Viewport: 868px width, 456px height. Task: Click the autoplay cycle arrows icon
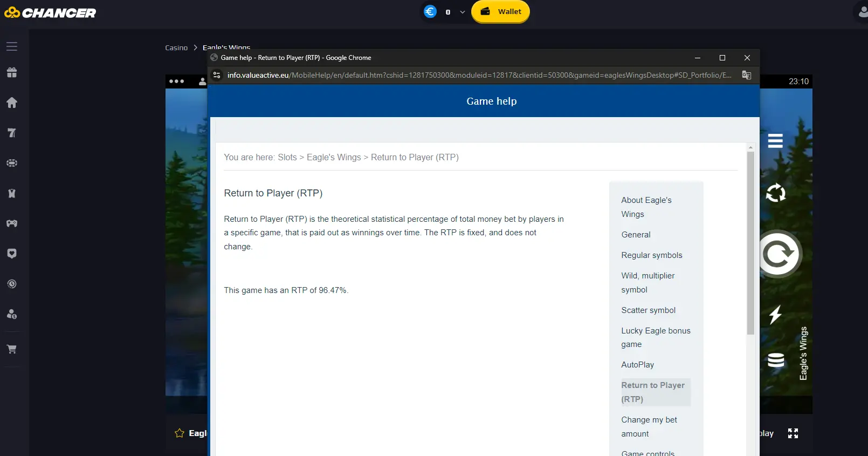(776, 193)
